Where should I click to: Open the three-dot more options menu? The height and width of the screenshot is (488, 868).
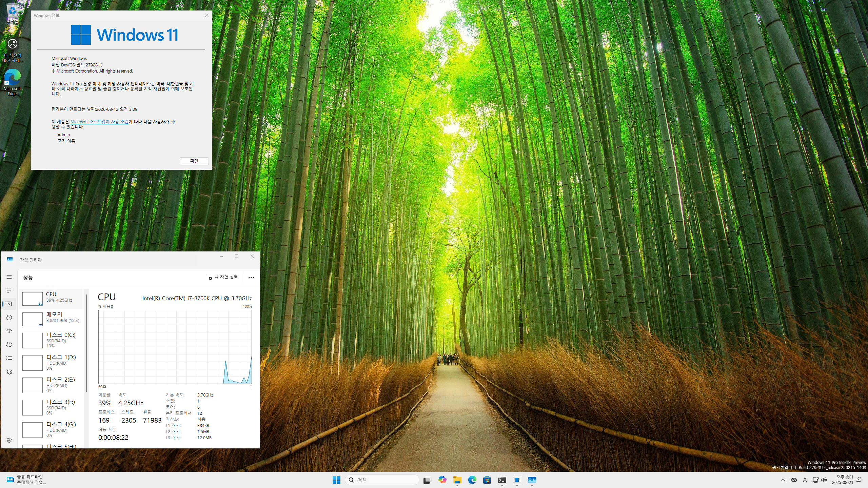click(251, 277)
